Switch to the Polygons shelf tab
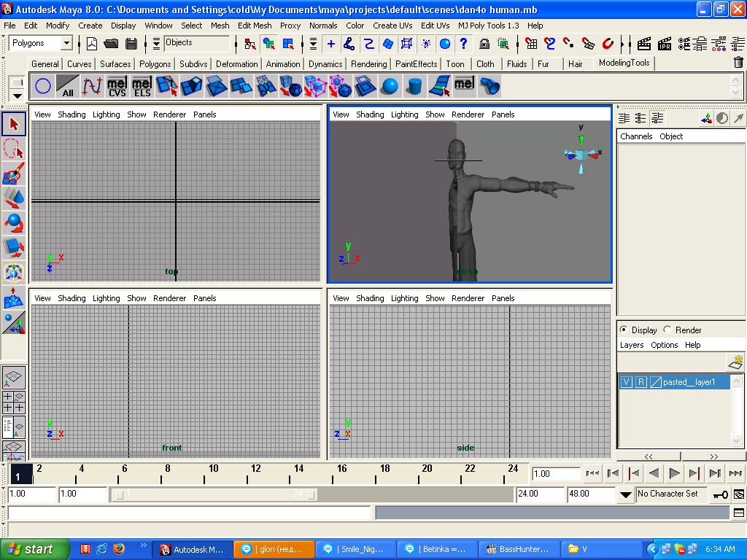 click(x=155, y=64)
